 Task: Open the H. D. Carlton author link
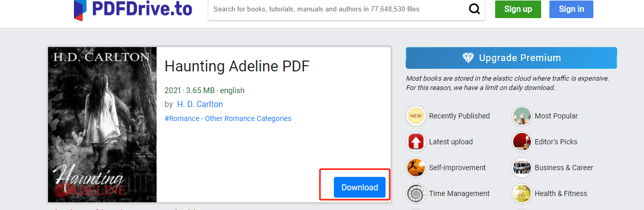tap(200, 104)
